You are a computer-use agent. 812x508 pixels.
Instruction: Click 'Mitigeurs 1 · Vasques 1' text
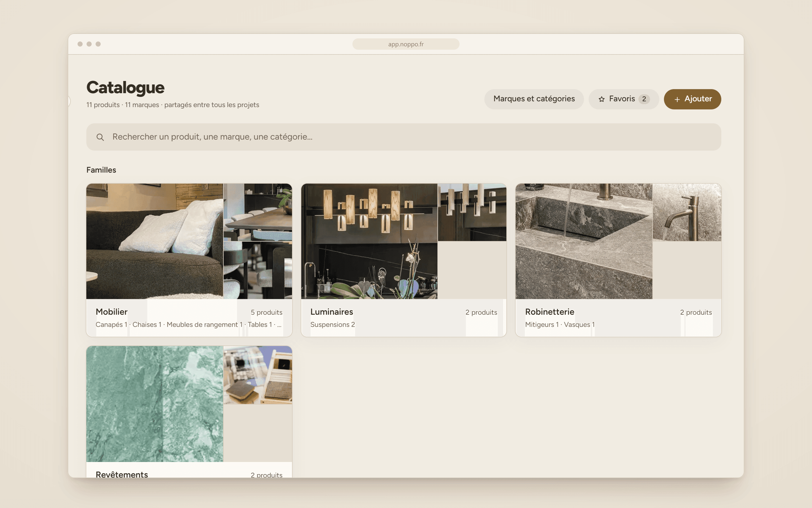click(560, 325)
